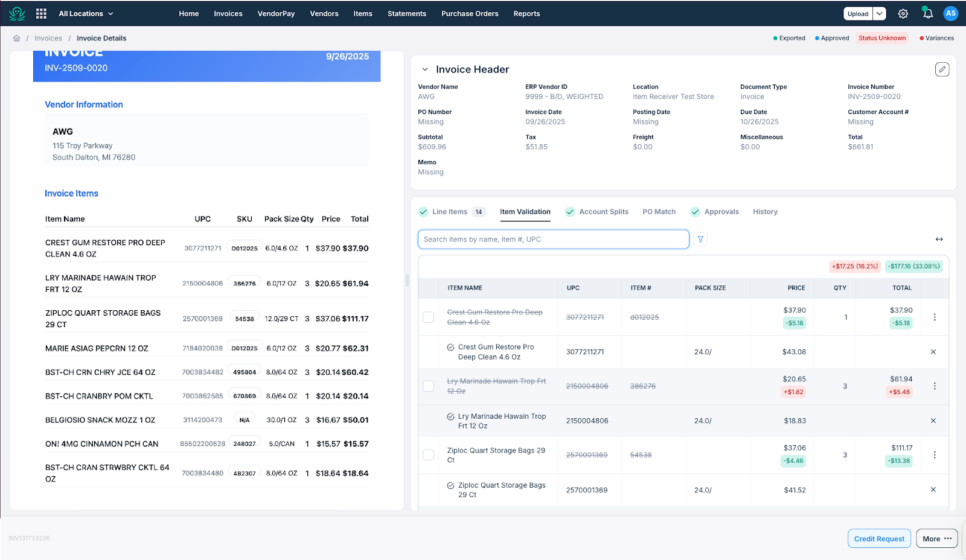
Task: Remove matched Crest Gum Restore Pro item
Action: (933, 352)
